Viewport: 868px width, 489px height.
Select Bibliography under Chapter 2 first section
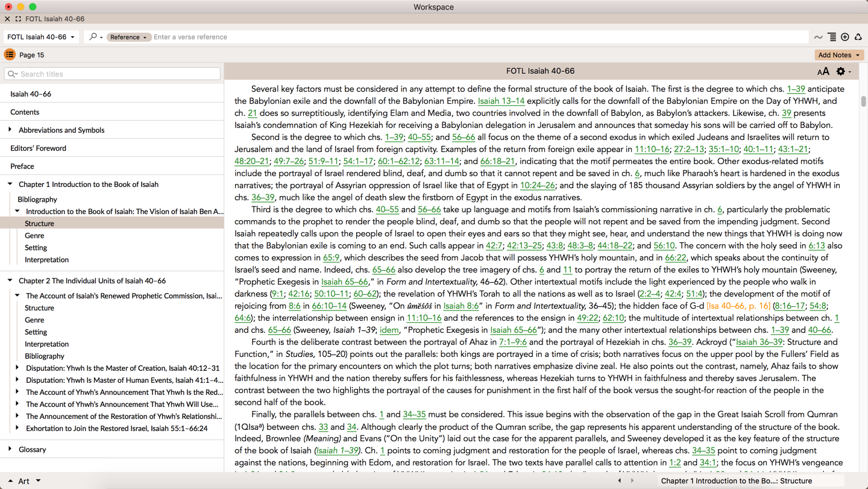coord(45,356)
